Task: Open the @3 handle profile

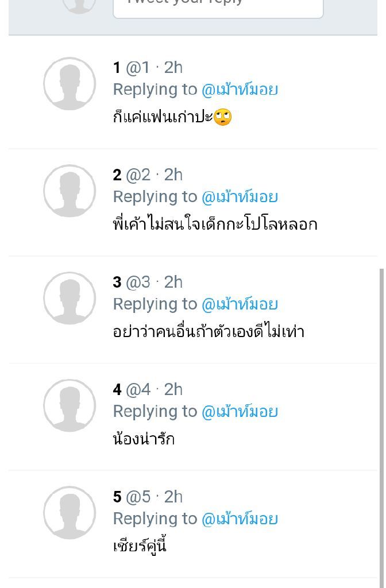Action: 138,283
